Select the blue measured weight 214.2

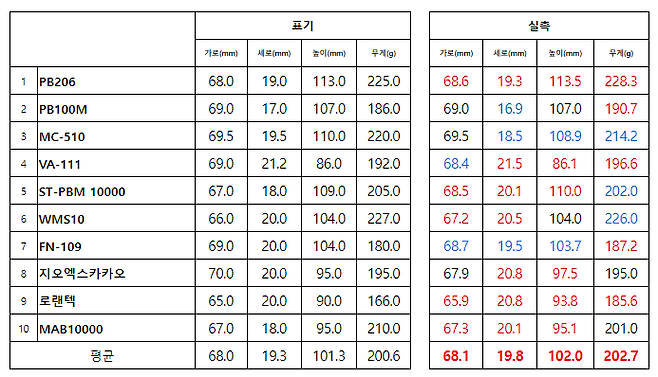tap(621, 136)
